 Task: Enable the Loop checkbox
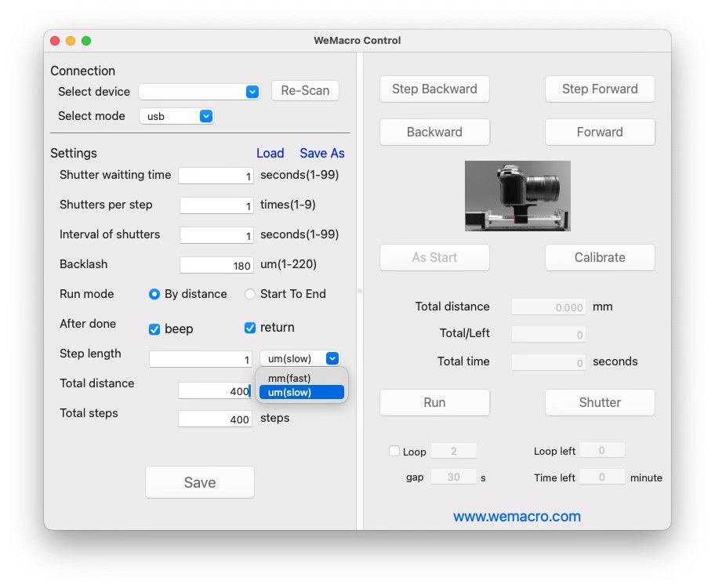pos(394,451)
